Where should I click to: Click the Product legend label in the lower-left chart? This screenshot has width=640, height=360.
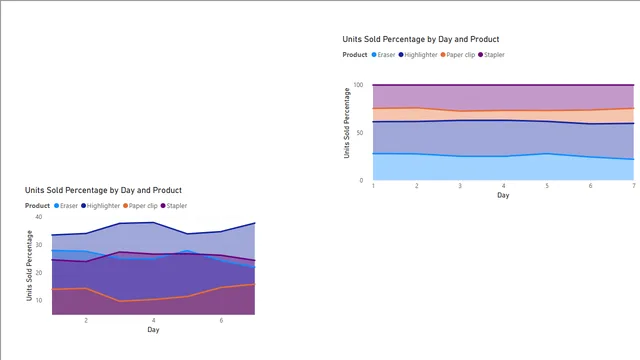pyautogui.click(x=37, y=206)
